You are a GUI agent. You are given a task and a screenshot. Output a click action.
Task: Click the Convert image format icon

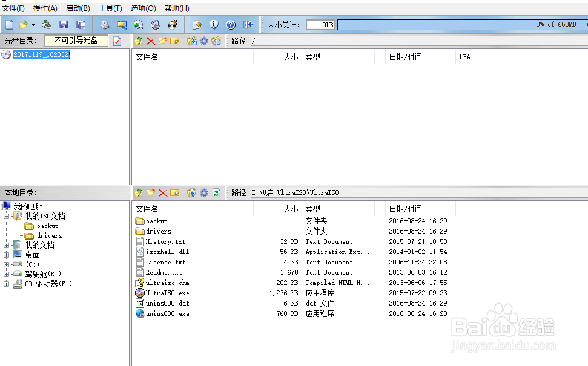(x=139, y=25)
